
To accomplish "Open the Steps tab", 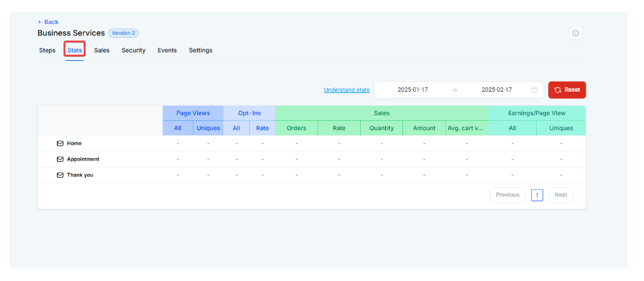I will 47,51.
